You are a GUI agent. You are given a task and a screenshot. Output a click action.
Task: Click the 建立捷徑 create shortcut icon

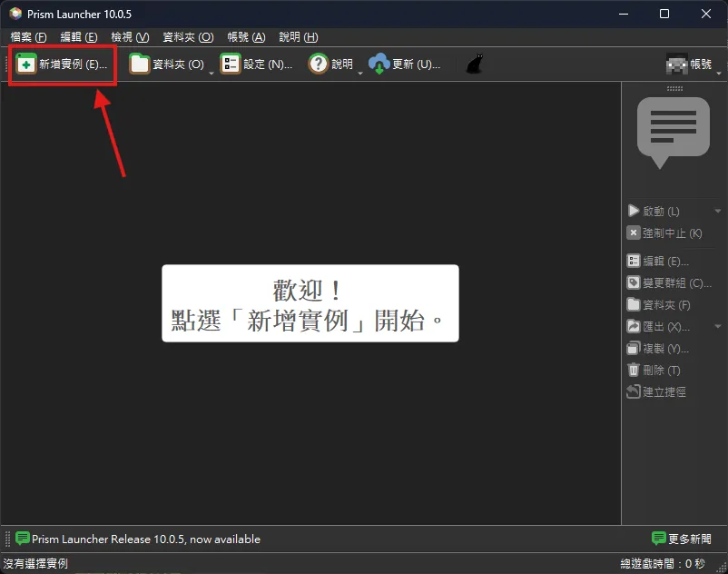(634, 391)
